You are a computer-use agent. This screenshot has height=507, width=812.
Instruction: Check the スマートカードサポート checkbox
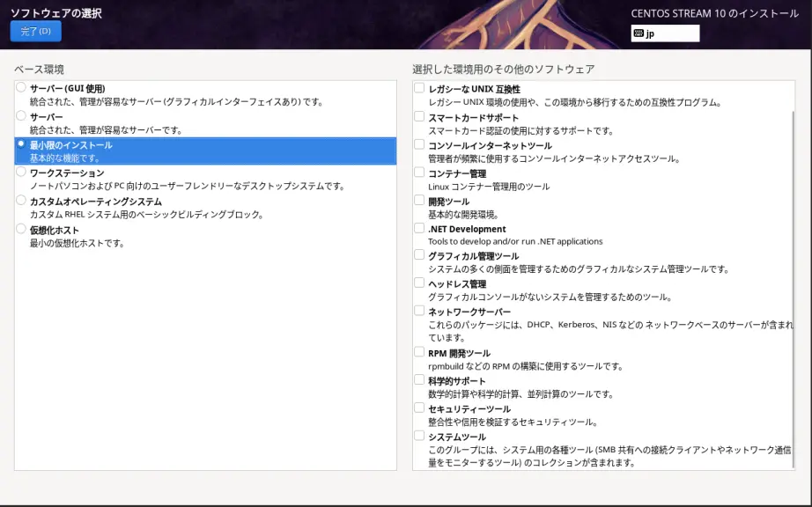[419, 116]
